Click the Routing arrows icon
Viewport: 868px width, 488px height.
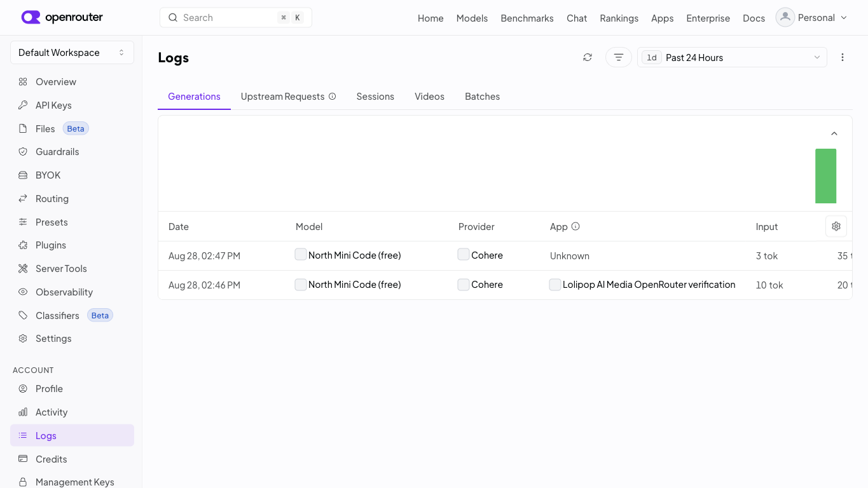23,199
